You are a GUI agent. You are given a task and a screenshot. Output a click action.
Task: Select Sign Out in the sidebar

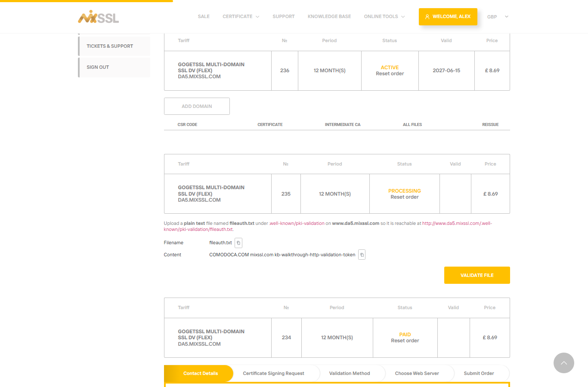coord(114,67)
